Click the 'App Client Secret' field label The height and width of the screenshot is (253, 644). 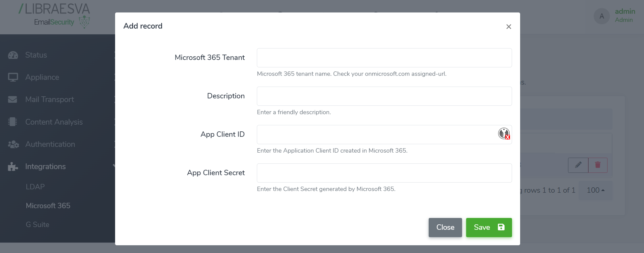pos(216,173)
